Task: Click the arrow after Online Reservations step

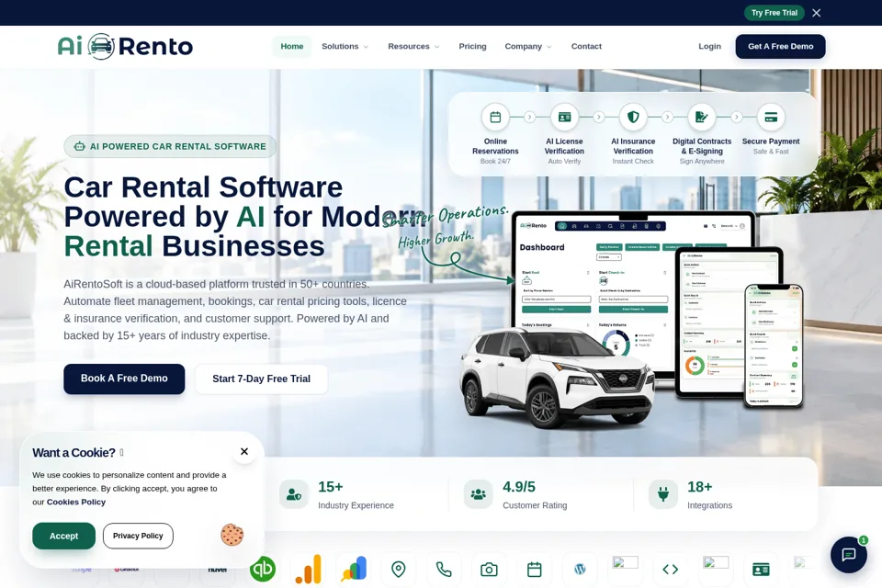Action: [x=529, y=117]
